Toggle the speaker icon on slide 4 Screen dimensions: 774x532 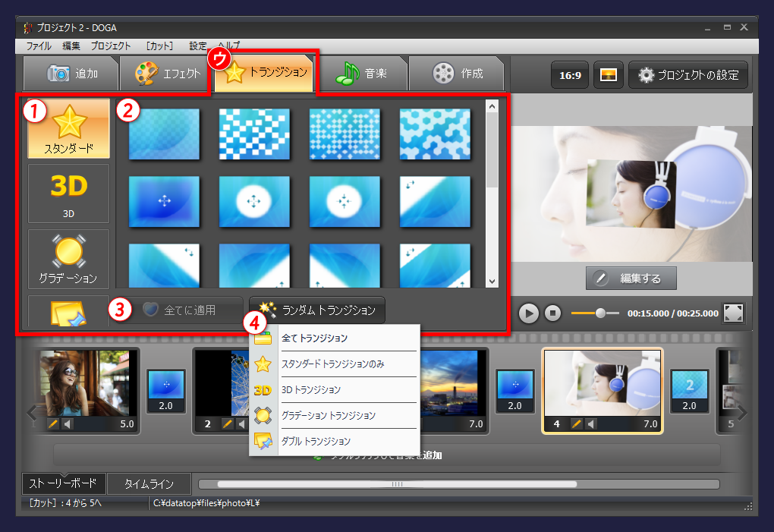click(x=591, y=423)
